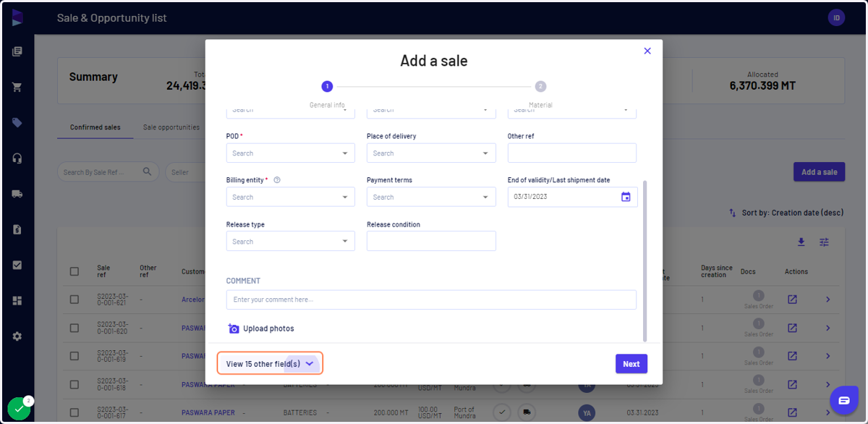The width and height of the screenshot is (868, 424).
Task: Open the price tag sidebar icon
Action: click(17, 123)
